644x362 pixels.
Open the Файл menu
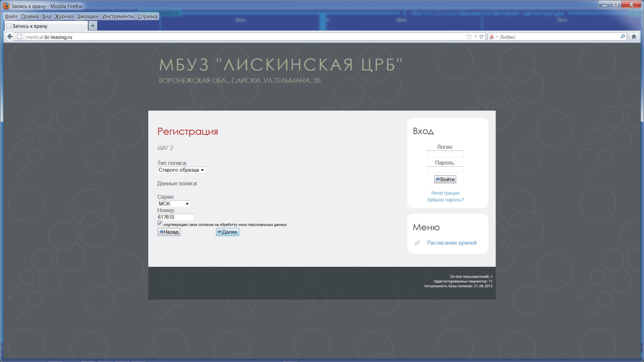(11, 16)
